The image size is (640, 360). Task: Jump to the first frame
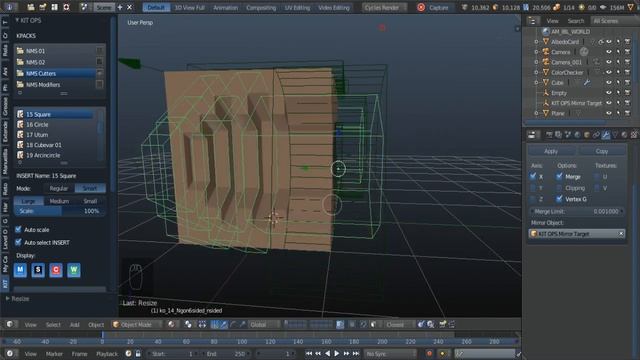click(x=309, y=353)
